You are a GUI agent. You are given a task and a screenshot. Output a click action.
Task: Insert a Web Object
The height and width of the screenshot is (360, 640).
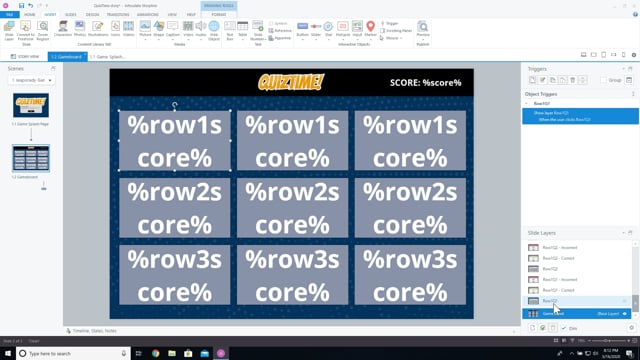coord(214,30)
